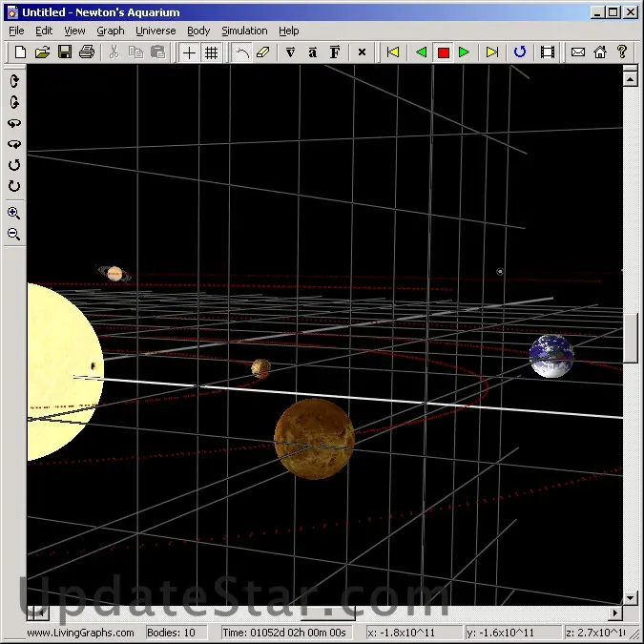Click the third rotation icon in sidebar
The width and height of the screenshot is (644, 644).
(14, 123)
